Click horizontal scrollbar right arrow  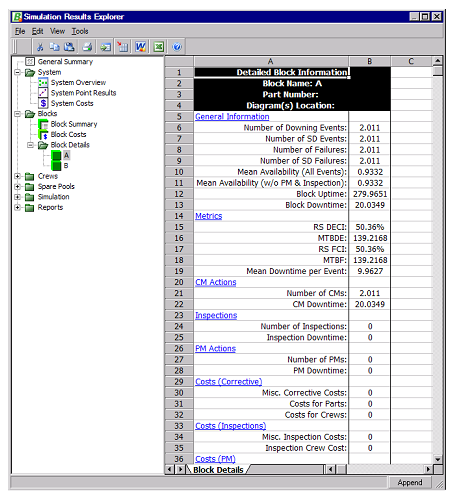[x=428, y=470]
